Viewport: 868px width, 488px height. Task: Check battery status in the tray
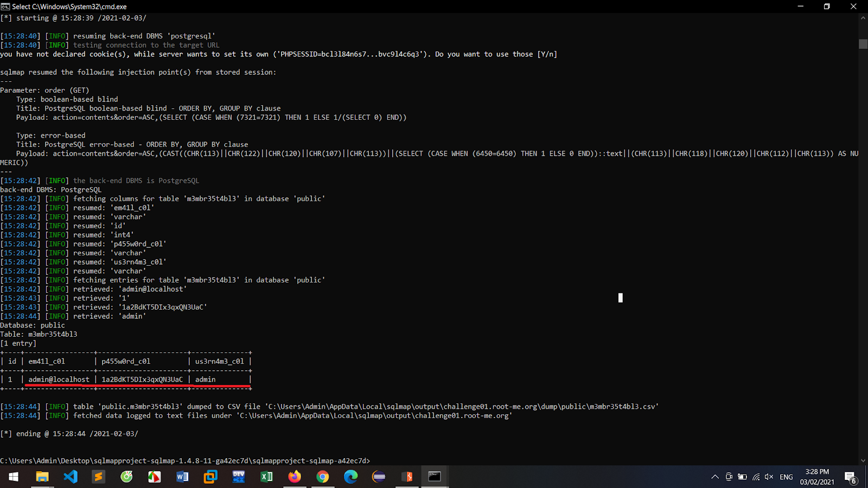(742, 477)
